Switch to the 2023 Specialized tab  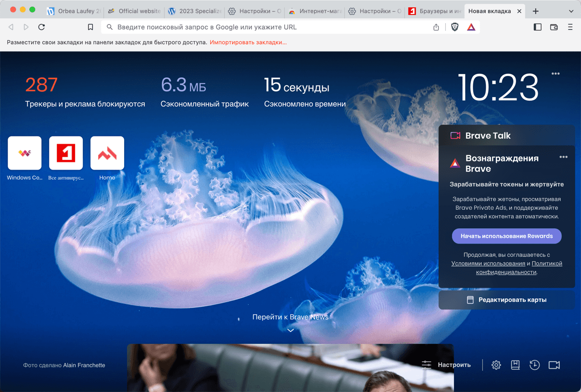click(195, 11)
